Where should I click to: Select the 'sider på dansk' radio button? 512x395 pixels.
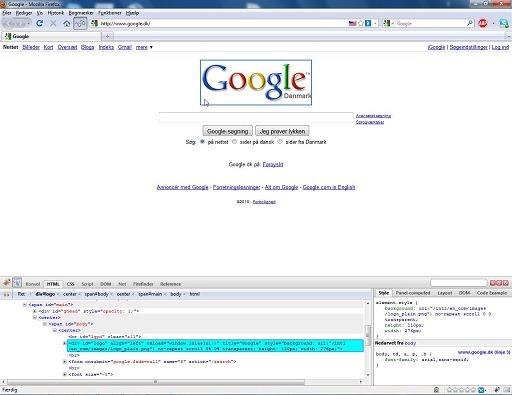[234, 142]
